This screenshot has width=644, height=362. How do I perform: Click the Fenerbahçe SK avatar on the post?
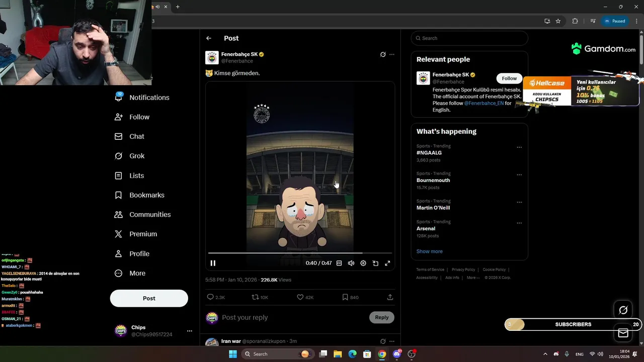212,58
